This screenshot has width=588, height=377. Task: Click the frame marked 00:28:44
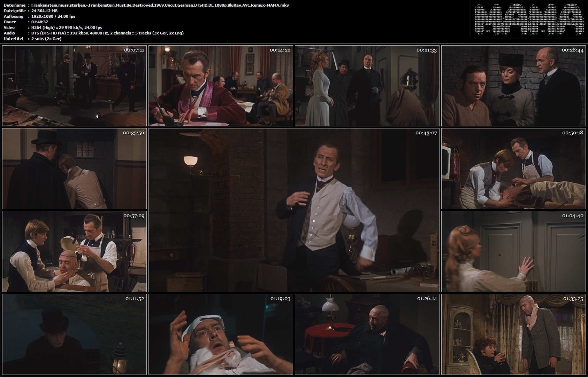[x=514, y=86]
